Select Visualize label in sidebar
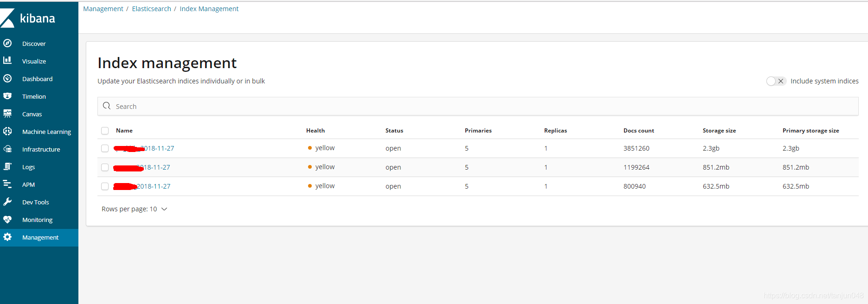The height and width of the screenshot is (304, 868). [x=34, y=61]
